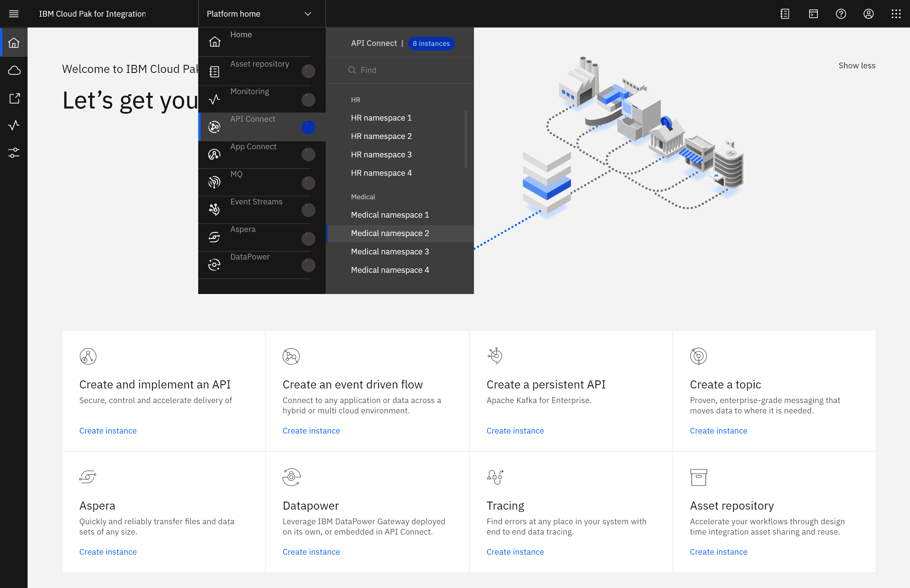Image resolution: width=910 pixels, height=588 pixels.
Task: Click the cloud icon in left sidebar
Action: click(14, 70)
